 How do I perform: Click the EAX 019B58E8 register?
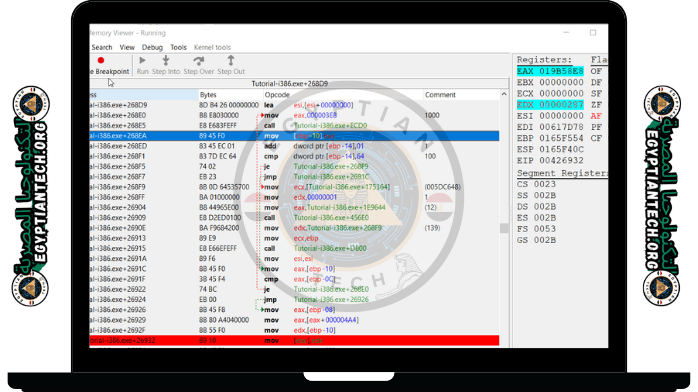(550, 71)
